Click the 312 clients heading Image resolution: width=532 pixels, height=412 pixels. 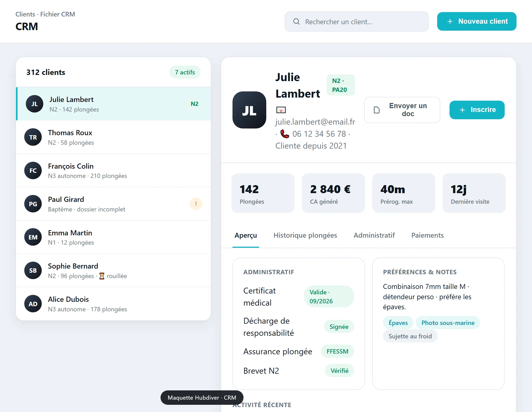click(x=46, y=72)
